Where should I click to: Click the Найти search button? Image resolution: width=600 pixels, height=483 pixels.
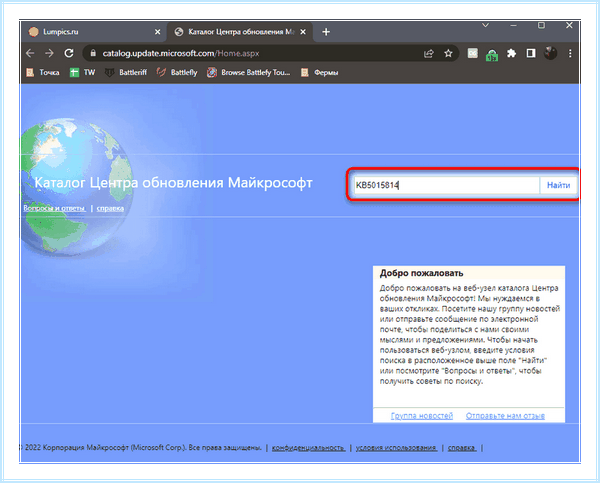558,185
